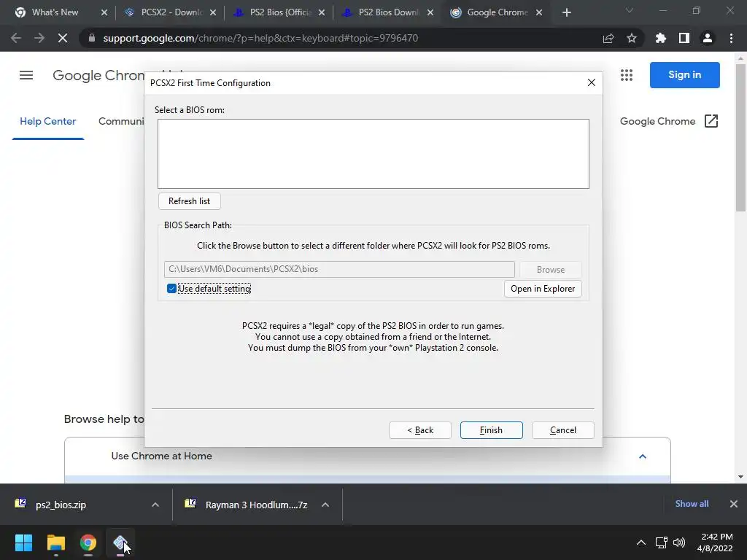Click the Chrome taskbar icon
Viewport: 747px width, 560px height.
point(88,542)
